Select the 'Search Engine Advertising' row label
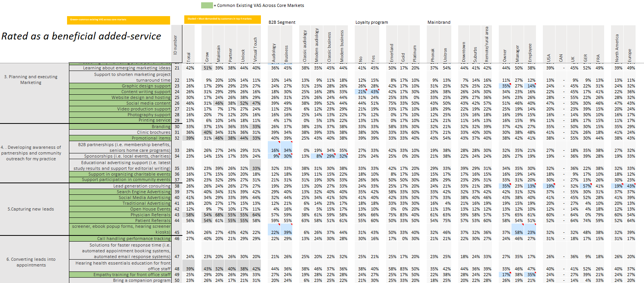This screenshot has height=283, width=644. tap(143, 192)
